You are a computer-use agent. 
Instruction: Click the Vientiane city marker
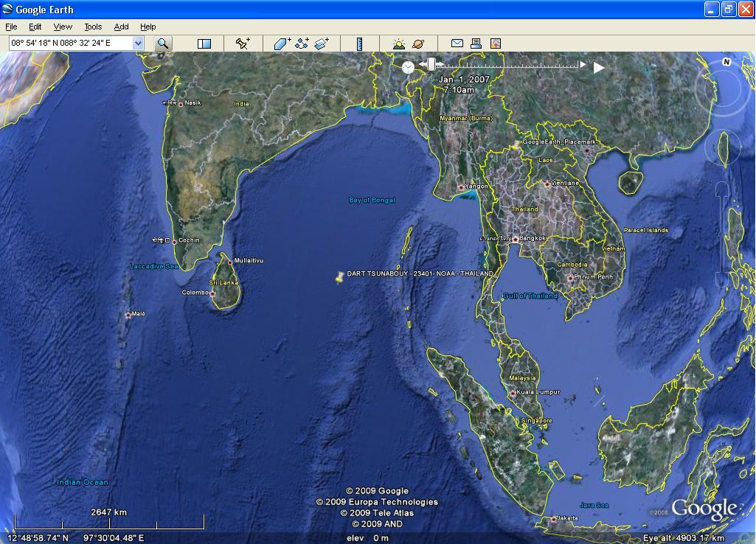[x=547, y=184]
